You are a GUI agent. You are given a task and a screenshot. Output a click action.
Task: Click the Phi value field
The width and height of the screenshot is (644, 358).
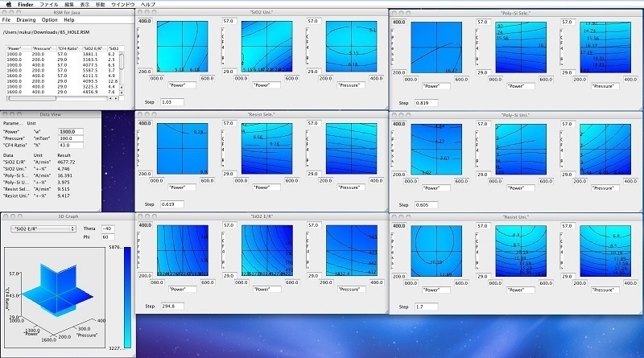click(112, 237)
